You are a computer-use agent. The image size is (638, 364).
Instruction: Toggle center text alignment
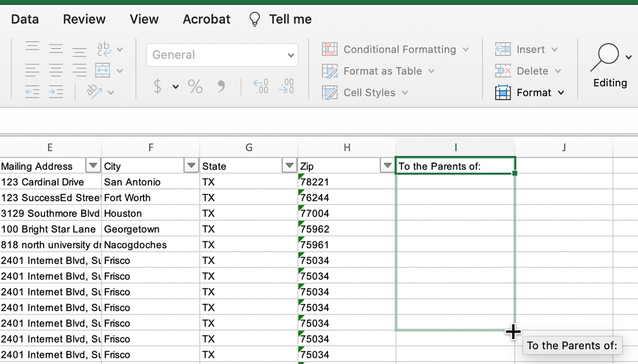(x=56, y=70)
